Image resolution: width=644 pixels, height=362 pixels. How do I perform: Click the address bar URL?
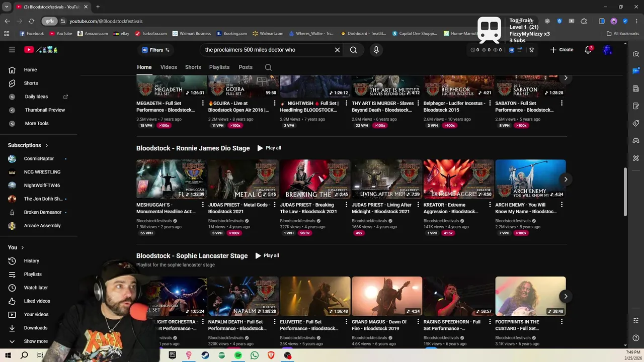pyautogui.click(x=106, y=21)
